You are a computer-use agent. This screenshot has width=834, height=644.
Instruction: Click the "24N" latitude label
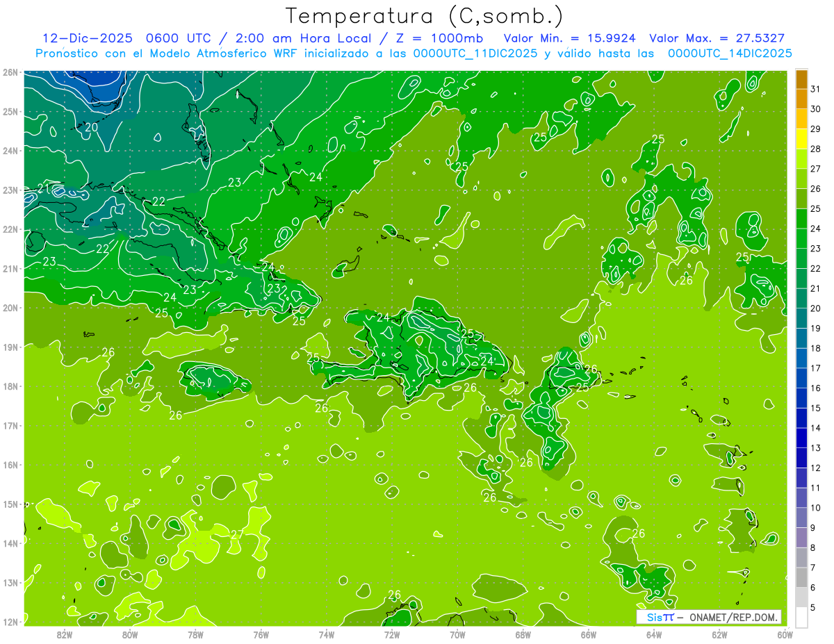10,151
